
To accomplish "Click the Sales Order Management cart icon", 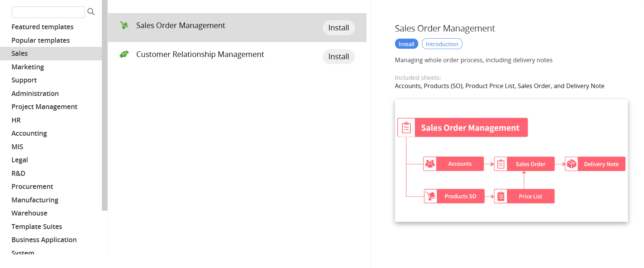I will click(124, 25).
